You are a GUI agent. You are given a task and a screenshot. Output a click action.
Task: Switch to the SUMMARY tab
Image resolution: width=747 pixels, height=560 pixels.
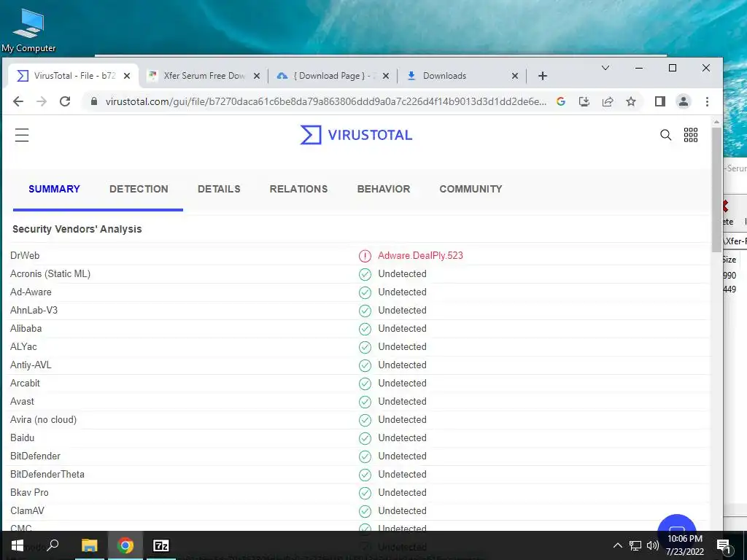(54, 189)
